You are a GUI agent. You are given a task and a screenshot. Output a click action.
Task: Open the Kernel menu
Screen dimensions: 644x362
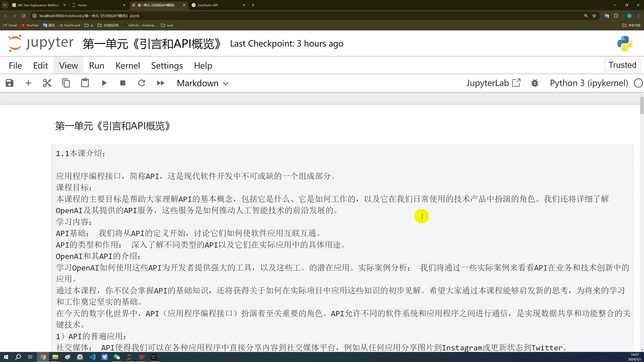[x=127, y=66]
